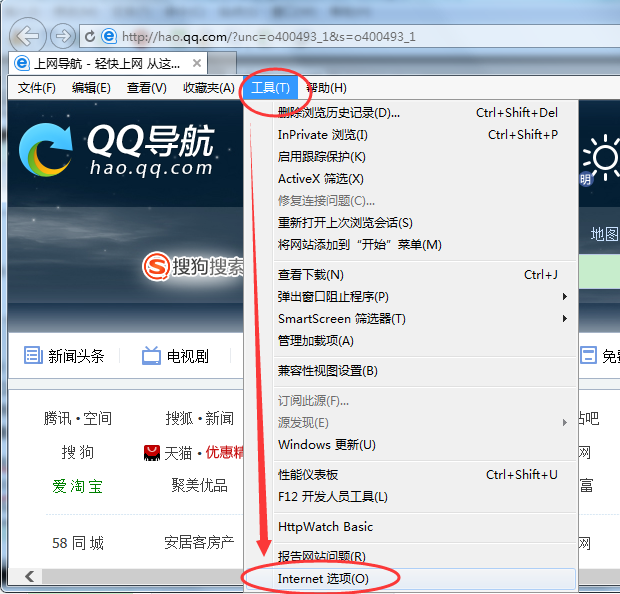Select 管理加载项(A) menu item
The height and width of the screenshot is (594, 620).
[315, 341]
